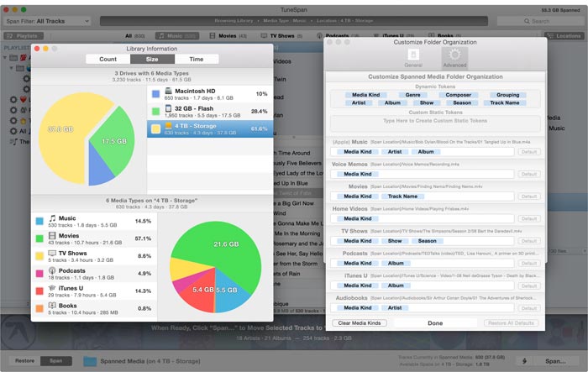Screen dimensions: 588x372
Task: Click the green 32 GB - Flash color swatch
Action: tap(155, 112)
